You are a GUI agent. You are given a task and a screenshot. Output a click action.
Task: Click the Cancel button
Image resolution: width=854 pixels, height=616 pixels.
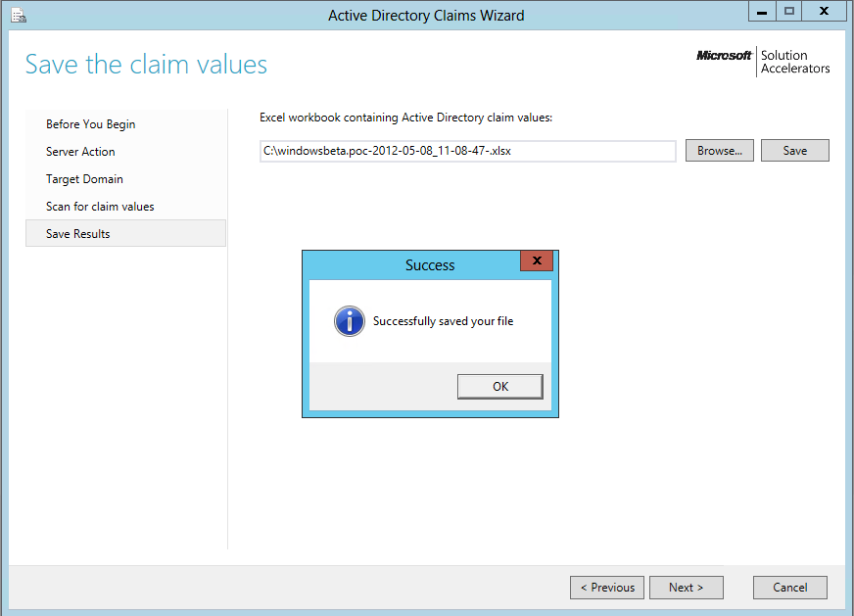click(789, 588)
